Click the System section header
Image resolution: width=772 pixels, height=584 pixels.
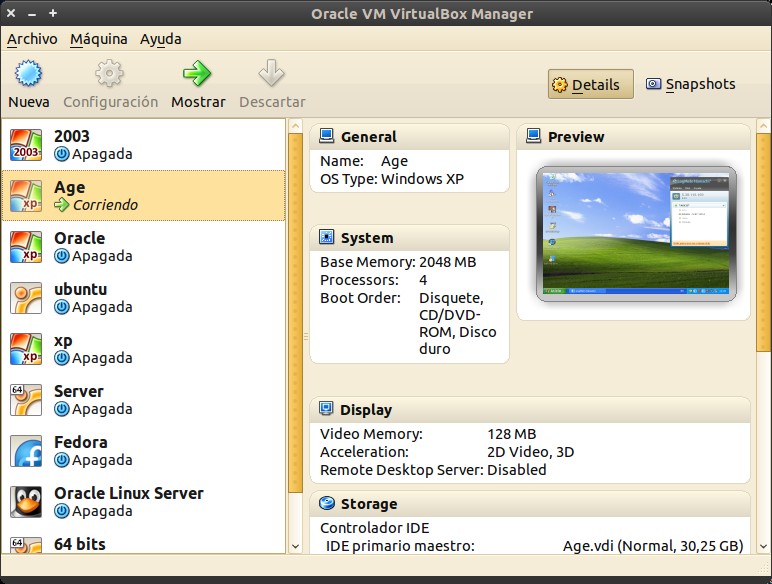(409, 238)
